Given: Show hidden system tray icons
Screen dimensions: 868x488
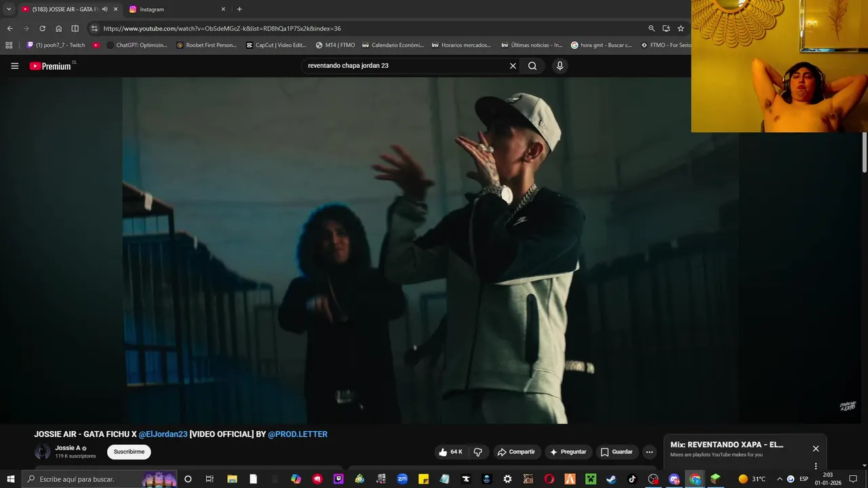Looking at the screenshot, I should [x=779, y=479].
